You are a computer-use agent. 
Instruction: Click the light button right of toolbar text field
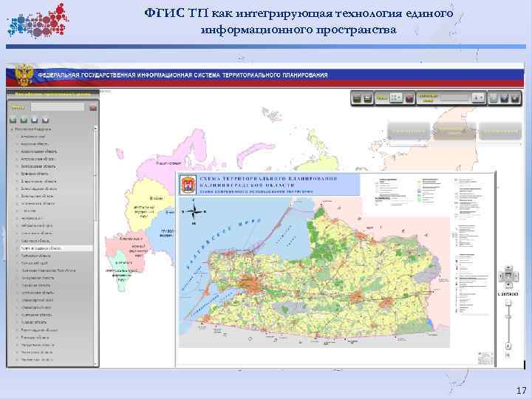pos(478,98)
